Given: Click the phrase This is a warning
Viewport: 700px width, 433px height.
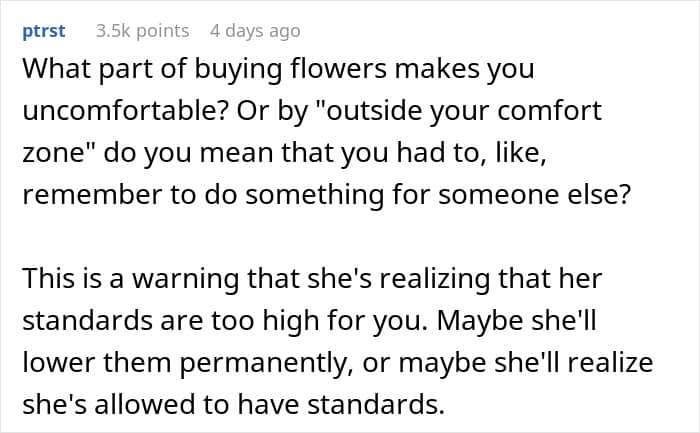Looking at the screenshot, I should 130,278.
